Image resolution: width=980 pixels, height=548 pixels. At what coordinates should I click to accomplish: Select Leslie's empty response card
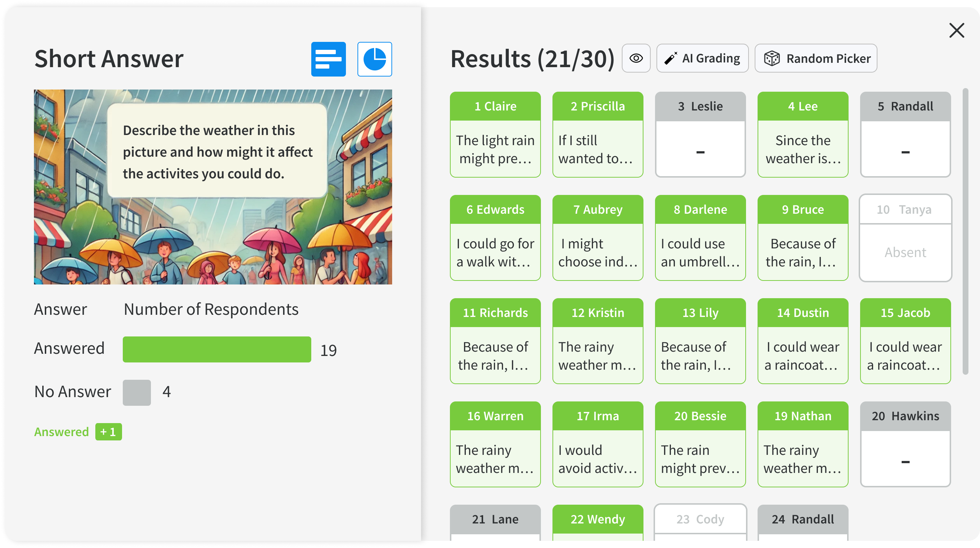[700, 149]
